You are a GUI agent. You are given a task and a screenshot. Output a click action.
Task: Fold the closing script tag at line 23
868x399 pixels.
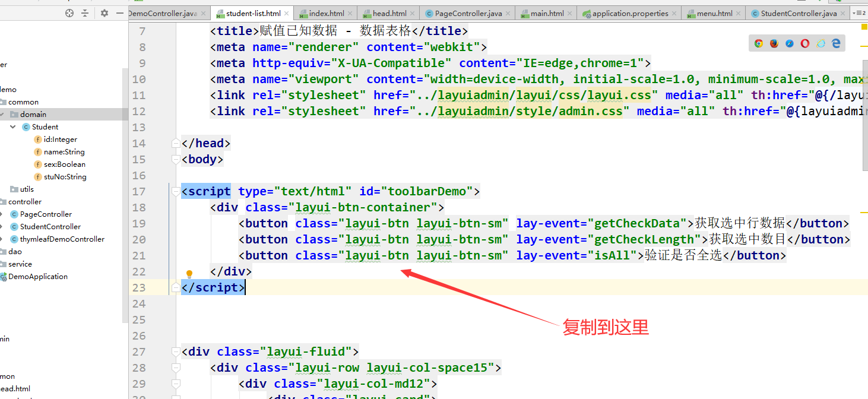(x=175, y=288)
